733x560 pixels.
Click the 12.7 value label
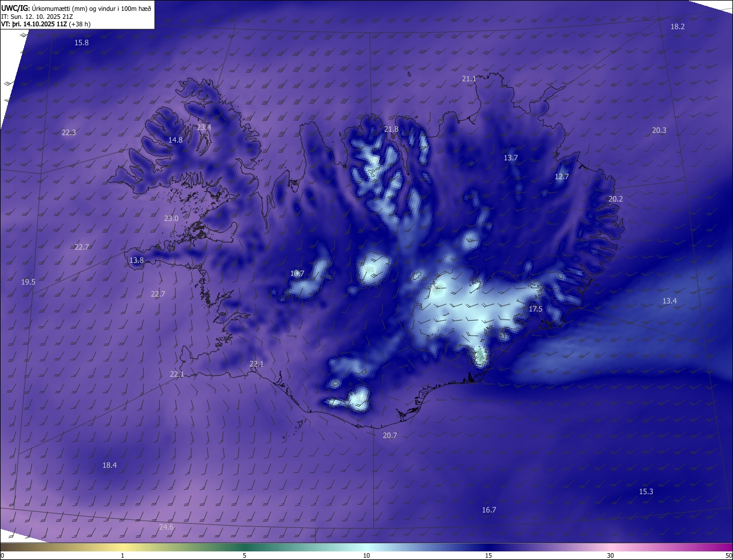pos(562,177)
